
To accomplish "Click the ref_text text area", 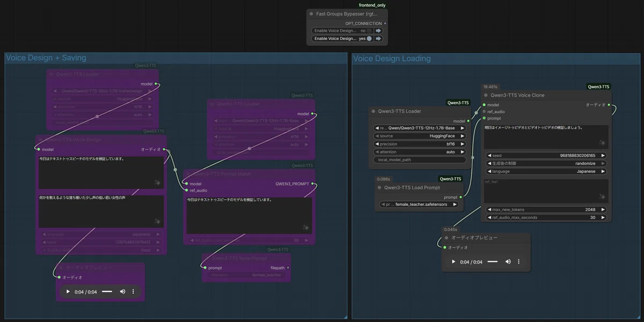I will click(x=546, y=191).
